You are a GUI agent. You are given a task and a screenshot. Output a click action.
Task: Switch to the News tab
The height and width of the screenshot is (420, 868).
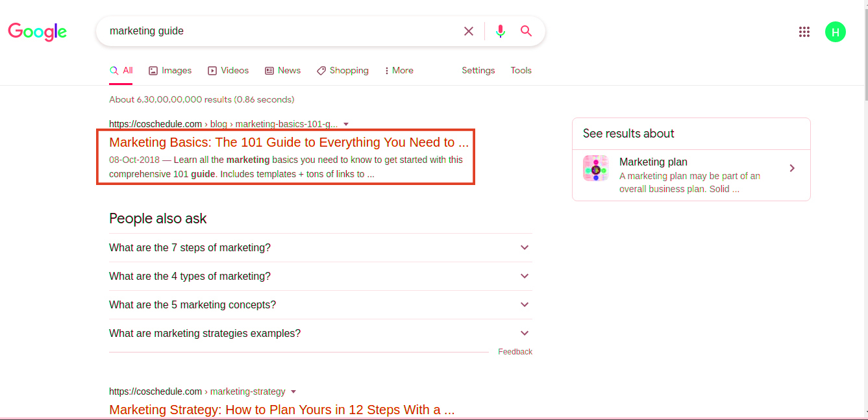coord(282,70)
